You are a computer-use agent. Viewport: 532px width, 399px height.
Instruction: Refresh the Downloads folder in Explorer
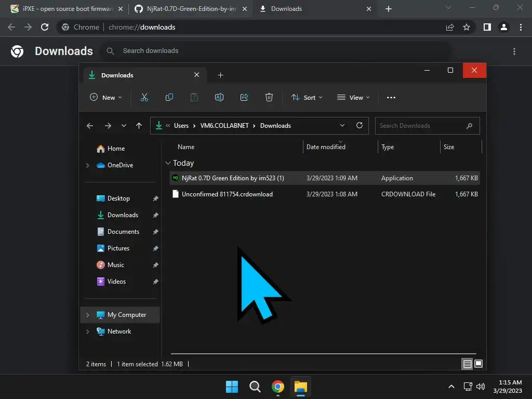(x=360, y=126)
